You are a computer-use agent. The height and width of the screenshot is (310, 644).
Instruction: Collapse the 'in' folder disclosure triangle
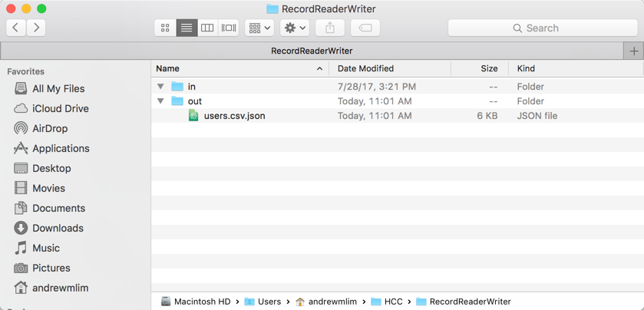tap(160, 87)
